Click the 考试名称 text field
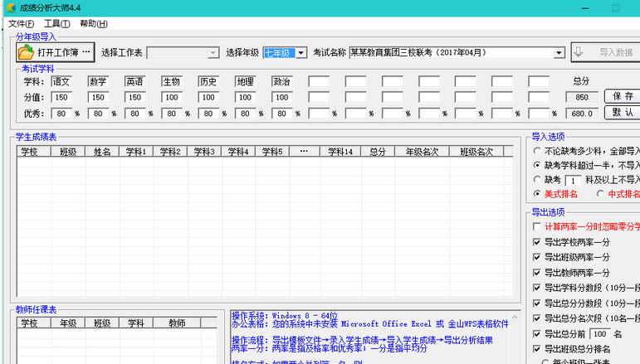 pyautogui.click(x=452, y=53)
